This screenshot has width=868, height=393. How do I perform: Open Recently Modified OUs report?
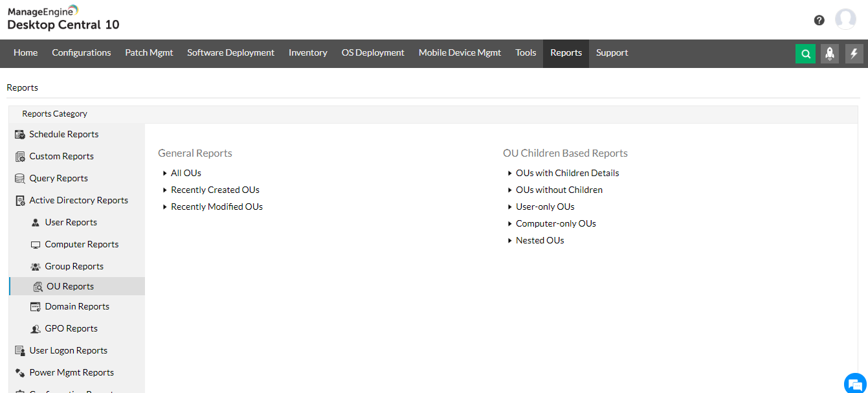pos(217,207)
